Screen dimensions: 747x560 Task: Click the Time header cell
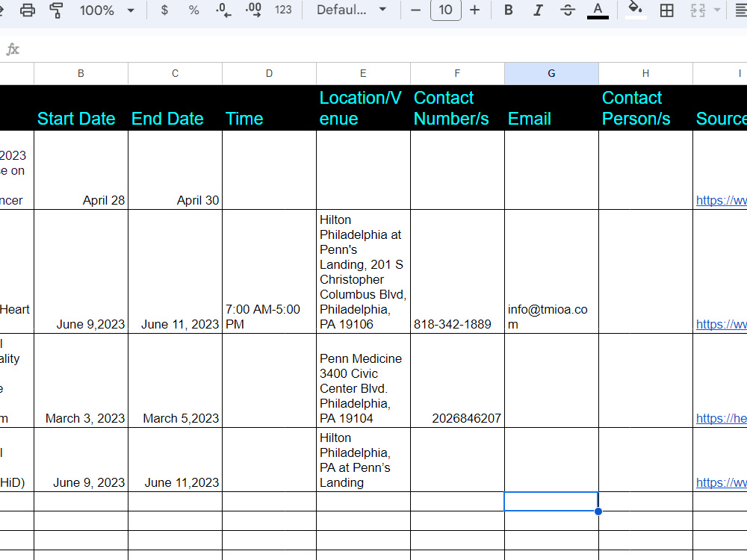[269, 108]
